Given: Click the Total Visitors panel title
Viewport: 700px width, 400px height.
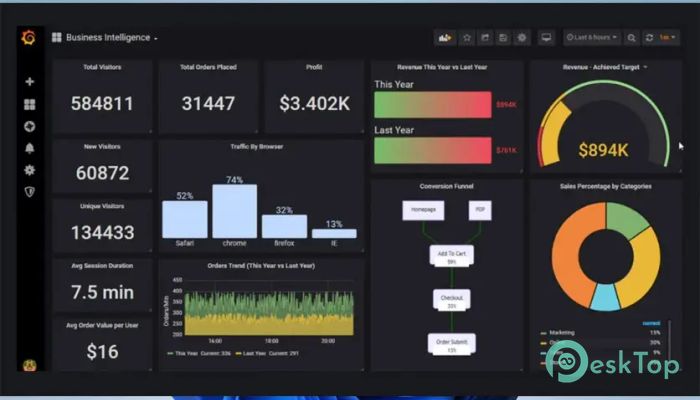Looking at the screenshot, I should tap(102, 67).
